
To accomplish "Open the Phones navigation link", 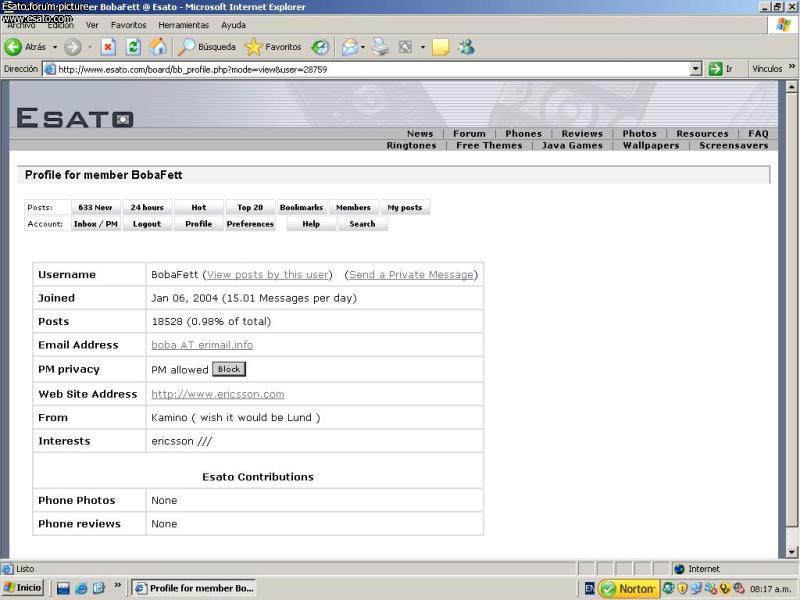I will 523,133.
